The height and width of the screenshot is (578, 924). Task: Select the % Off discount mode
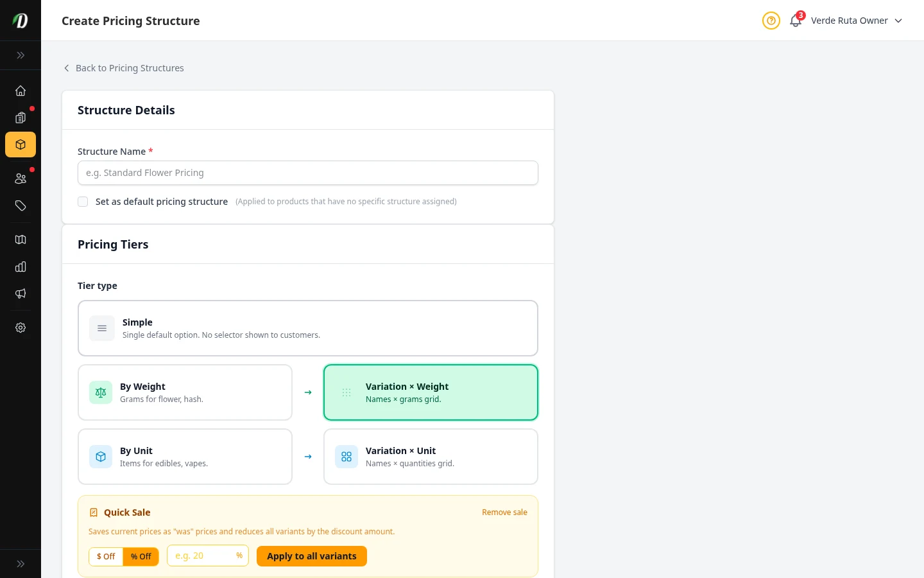pyautogui.click(x=141, y=556)
